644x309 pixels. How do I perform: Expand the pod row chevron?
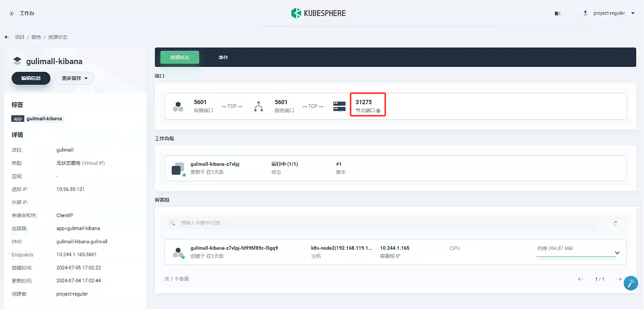(617, 253)
